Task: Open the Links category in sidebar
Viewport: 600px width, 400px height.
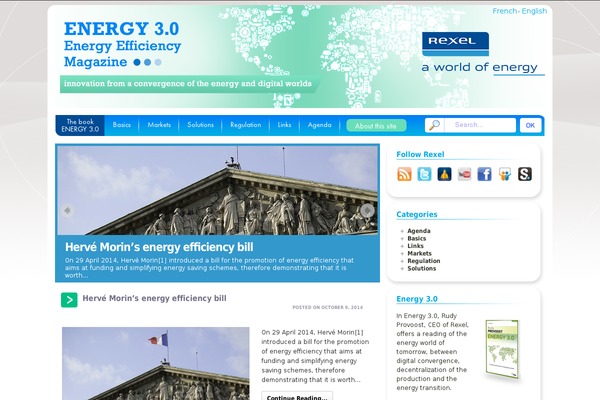Action: pos(415,246)
